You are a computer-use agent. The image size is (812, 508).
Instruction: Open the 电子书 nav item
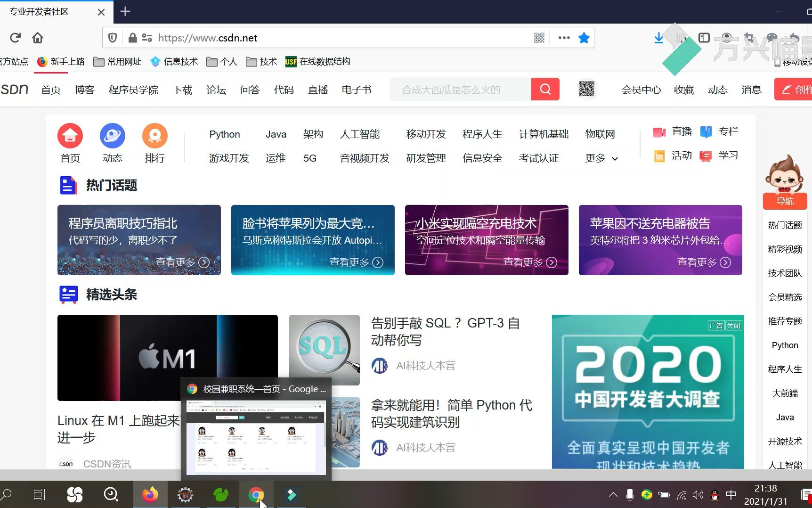(x=357, y=90)
